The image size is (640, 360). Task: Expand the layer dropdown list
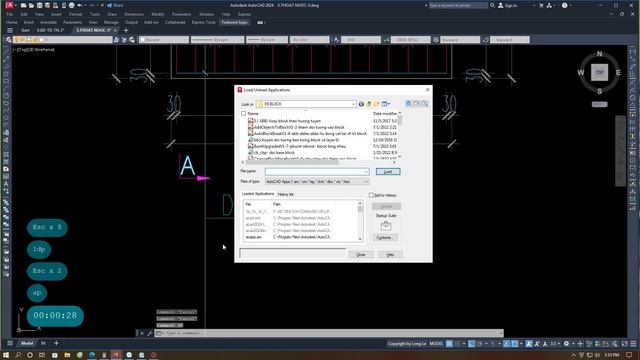click(63, 40)
